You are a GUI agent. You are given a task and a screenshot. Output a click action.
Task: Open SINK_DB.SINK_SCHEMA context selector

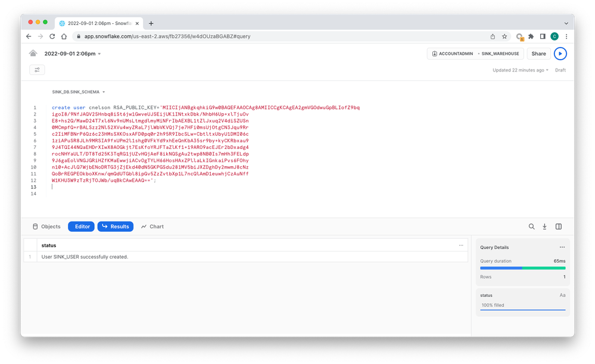tap(79, 92)
